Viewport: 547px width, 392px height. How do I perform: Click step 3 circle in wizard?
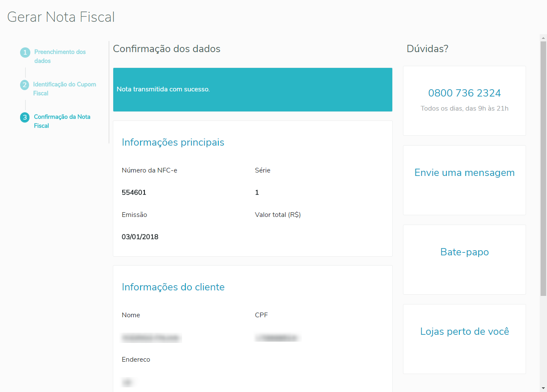pos(25,117)
